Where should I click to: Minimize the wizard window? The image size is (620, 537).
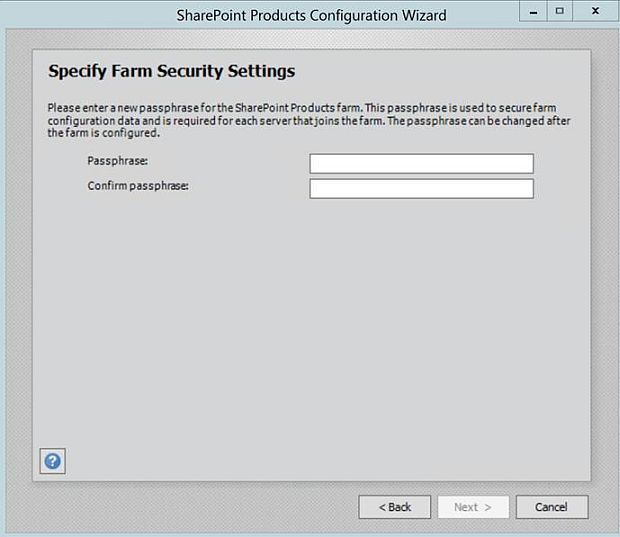533,11
